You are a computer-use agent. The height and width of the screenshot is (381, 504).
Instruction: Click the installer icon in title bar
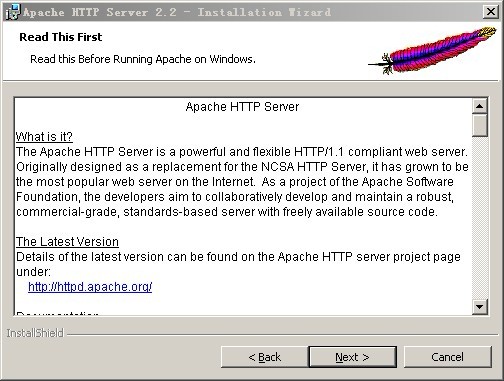pyautogui.click(x=13, y=12)
